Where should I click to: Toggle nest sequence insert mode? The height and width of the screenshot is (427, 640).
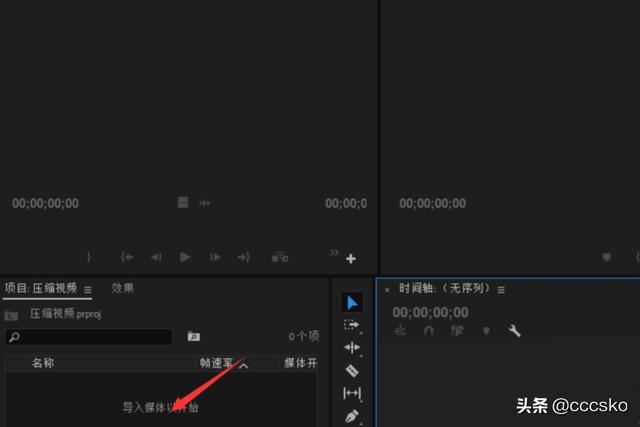400,331
